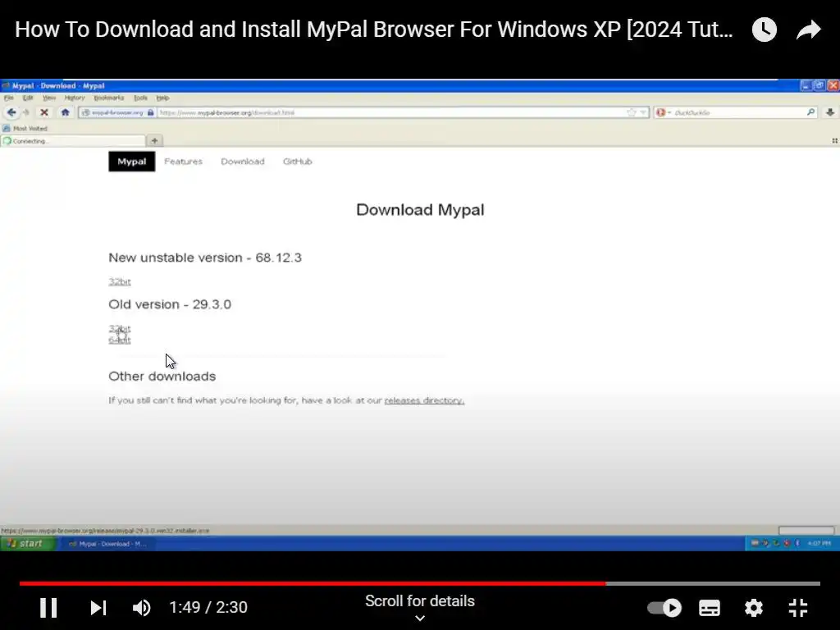The image size is (840, 630).
Task: Open the search engine selector dropdown
Action: [664, 112]
